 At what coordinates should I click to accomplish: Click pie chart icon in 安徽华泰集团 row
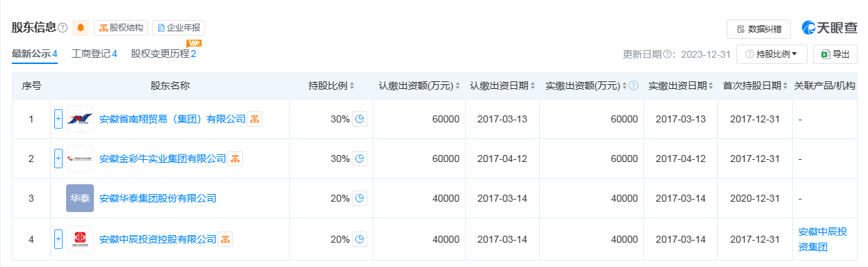(360, 198)
